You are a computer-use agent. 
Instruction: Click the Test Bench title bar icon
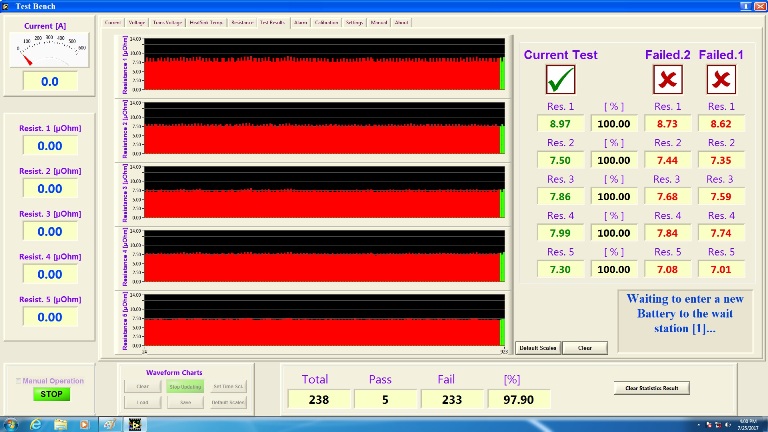tap(6, 6)
